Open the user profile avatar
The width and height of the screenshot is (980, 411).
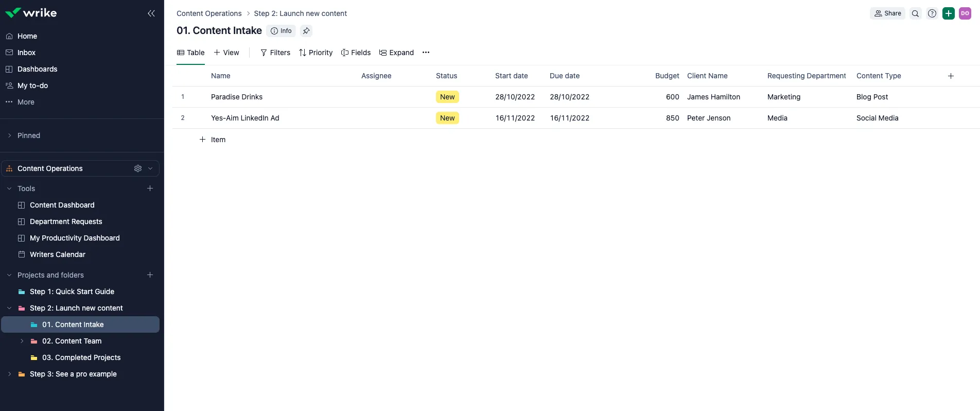[965, 14]
